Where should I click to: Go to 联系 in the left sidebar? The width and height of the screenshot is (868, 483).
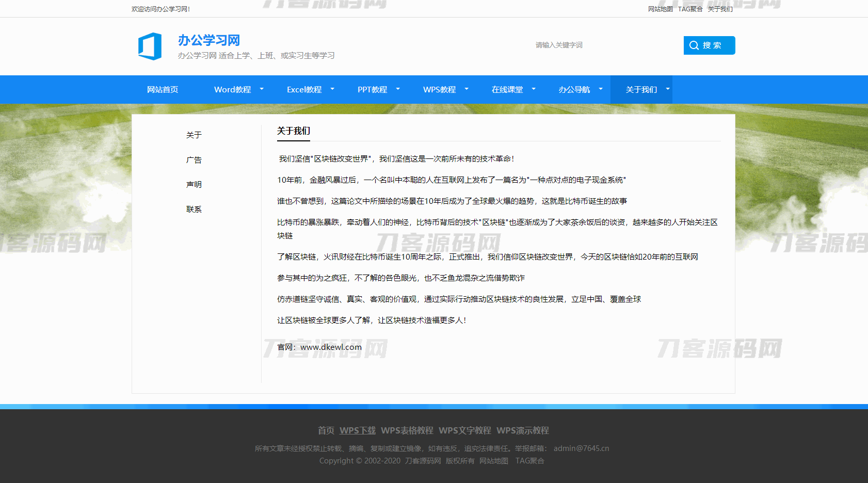click(194, 210)
